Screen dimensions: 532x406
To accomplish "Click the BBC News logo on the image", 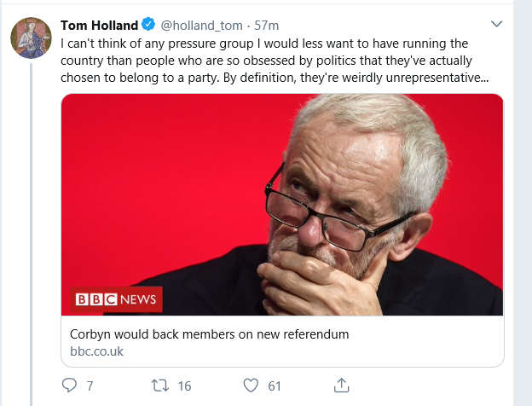I will pyautogui.click(x=116, y=299).
